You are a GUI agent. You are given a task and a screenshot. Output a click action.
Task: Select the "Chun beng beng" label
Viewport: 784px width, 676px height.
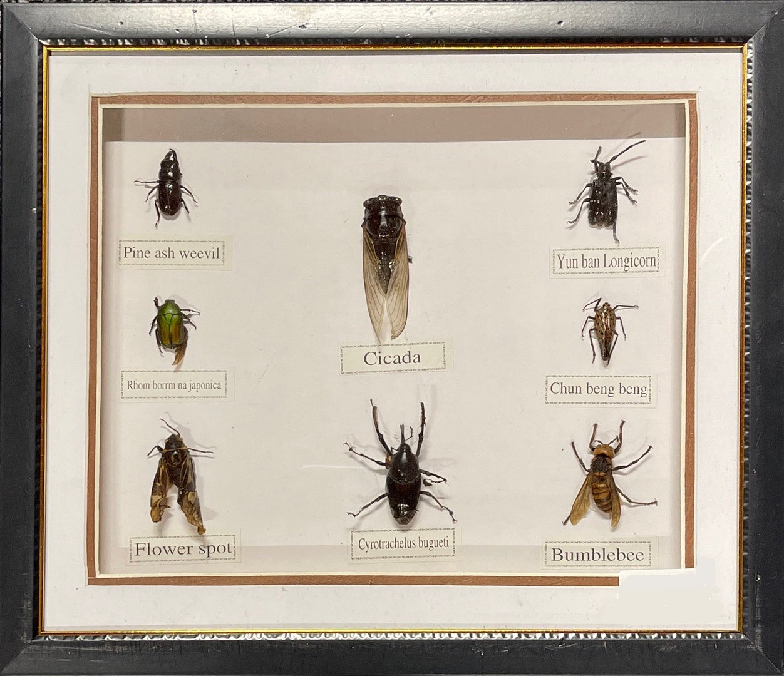(x=598, y=389)
